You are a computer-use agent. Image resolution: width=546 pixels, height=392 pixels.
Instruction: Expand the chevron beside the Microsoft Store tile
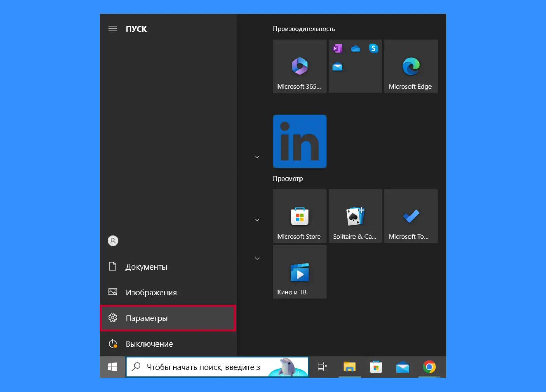point(257,220)
